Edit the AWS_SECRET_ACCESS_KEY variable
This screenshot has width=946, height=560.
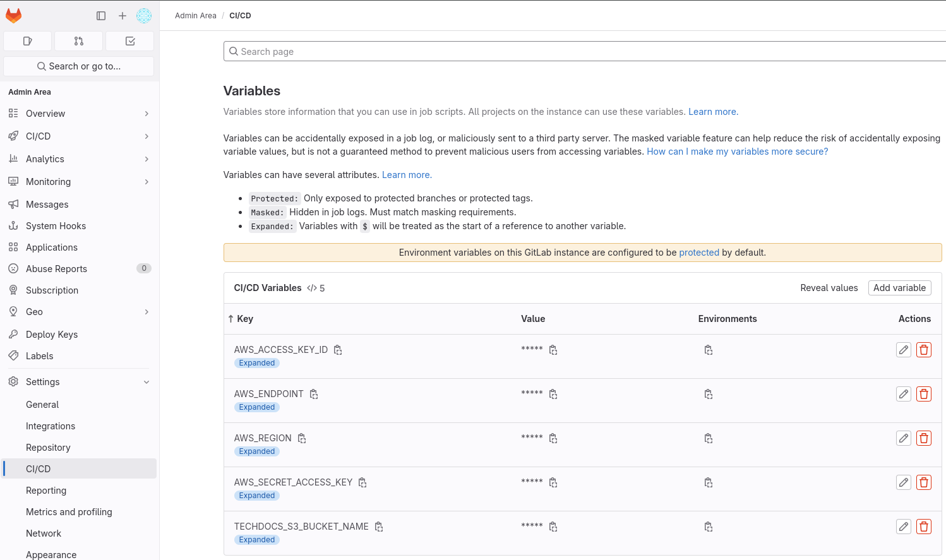tap(904, 482)
